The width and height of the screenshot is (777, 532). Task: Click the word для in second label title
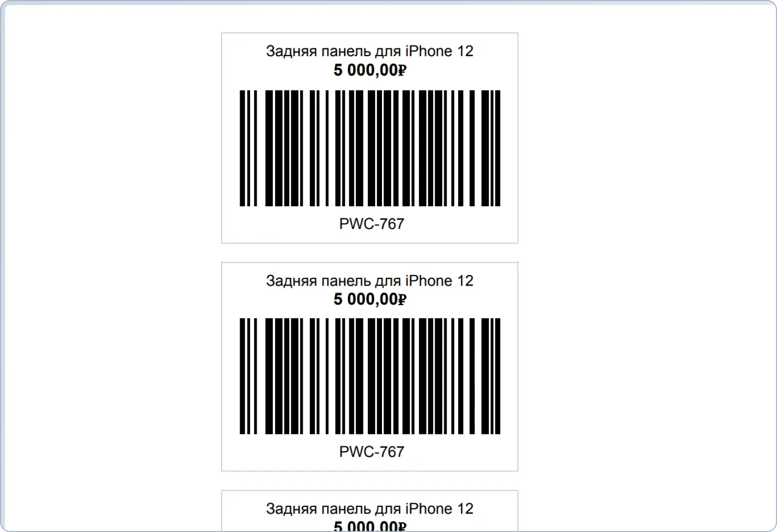(387, 282)
